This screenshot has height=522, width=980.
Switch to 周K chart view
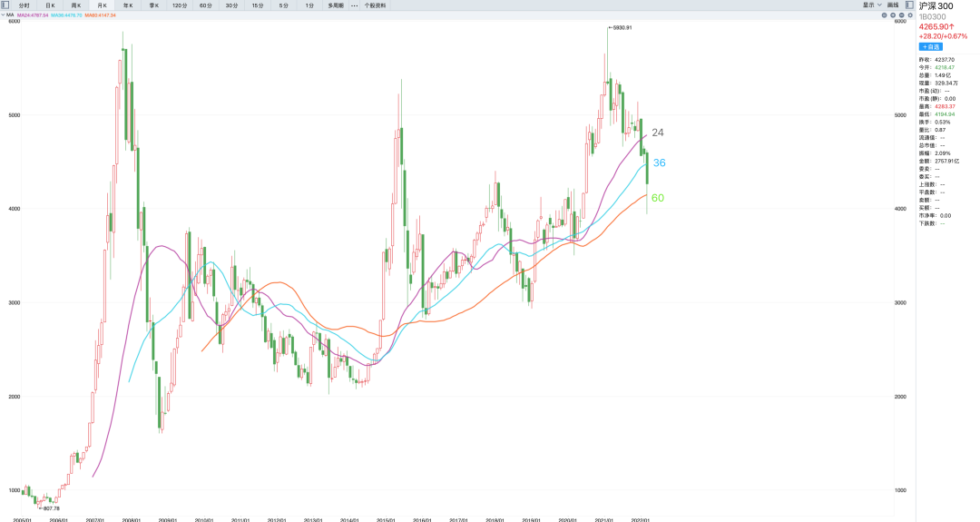76,5
